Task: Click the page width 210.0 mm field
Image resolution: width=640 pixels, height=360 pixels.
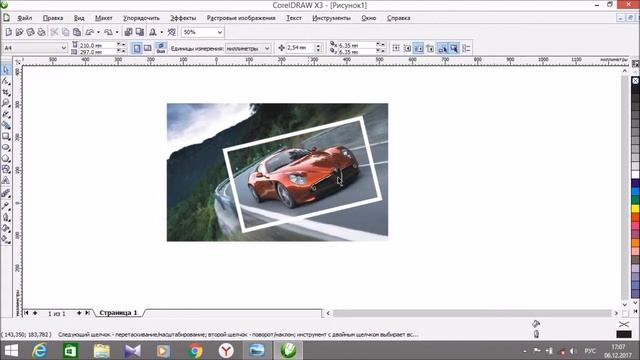Action: click(98, 45)
